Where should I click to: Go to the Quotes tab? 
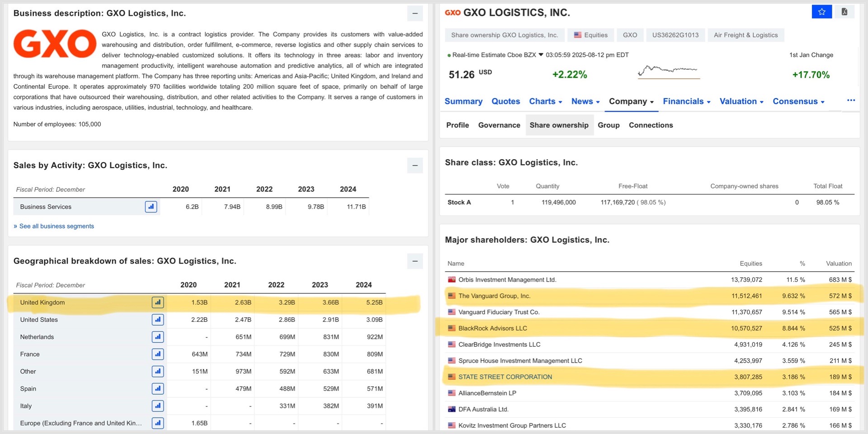(x=506, y=101)
